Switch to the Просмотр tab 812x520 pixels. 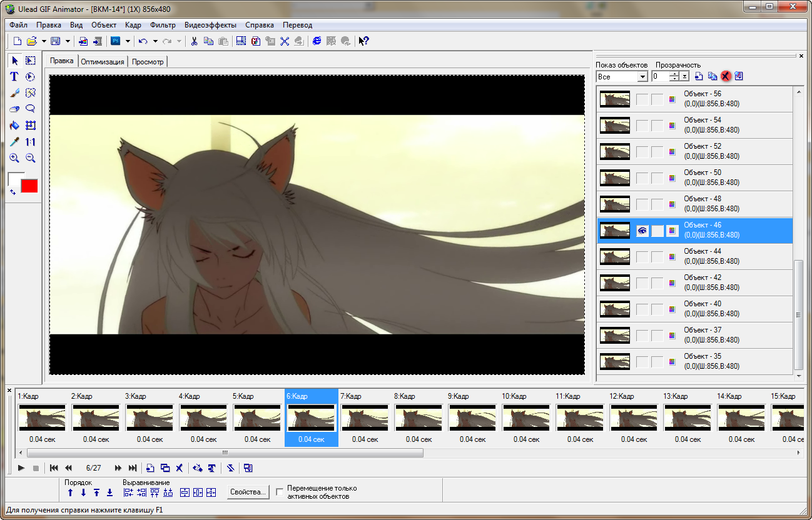point(148,62)
